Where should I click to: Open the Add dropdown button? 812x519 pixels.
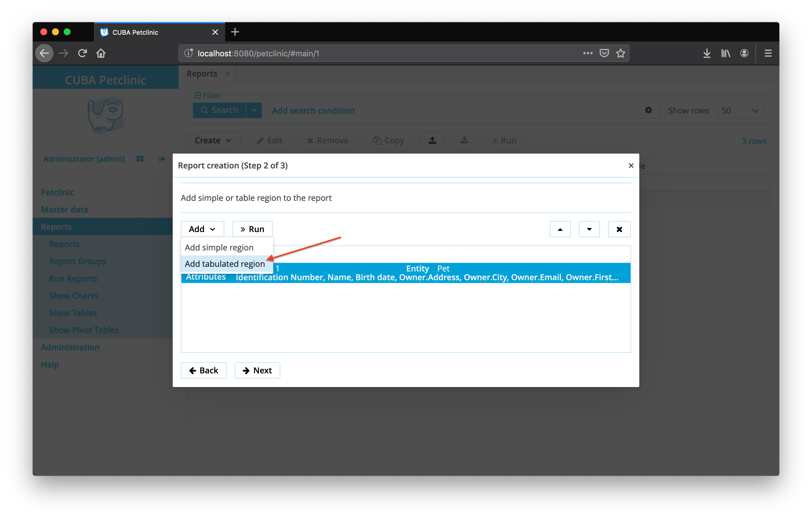(x=202, y=229)
